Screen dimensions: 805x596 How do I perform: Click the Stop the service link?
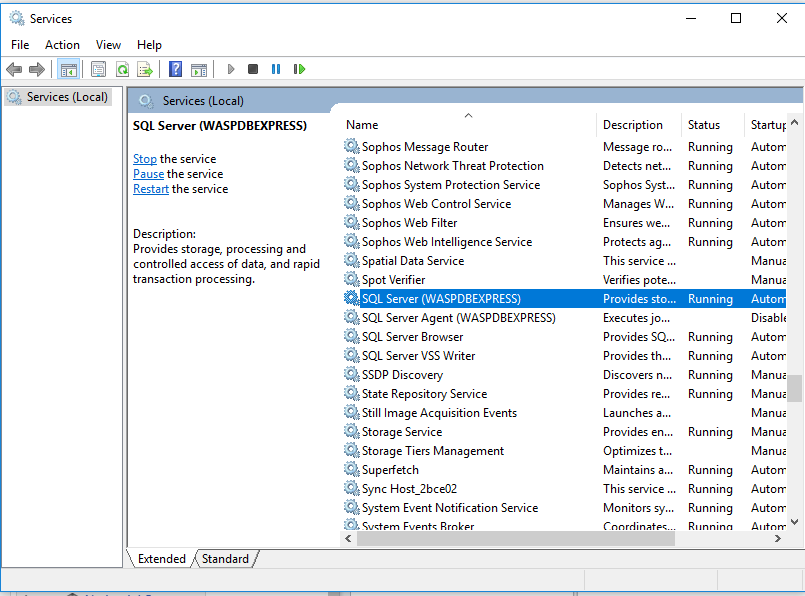(145, 159)
